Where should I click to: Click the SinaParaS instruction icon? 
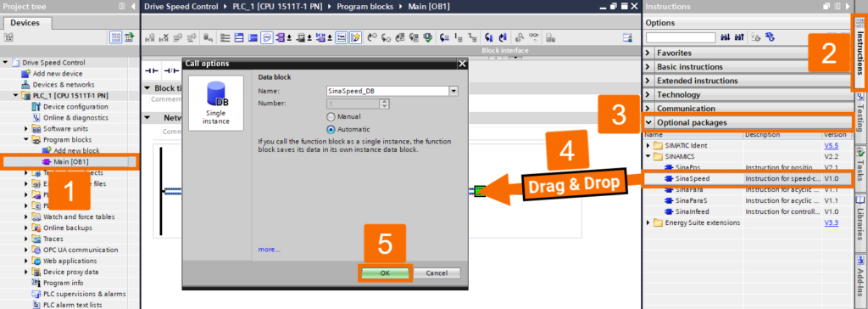tap(670, 200)
